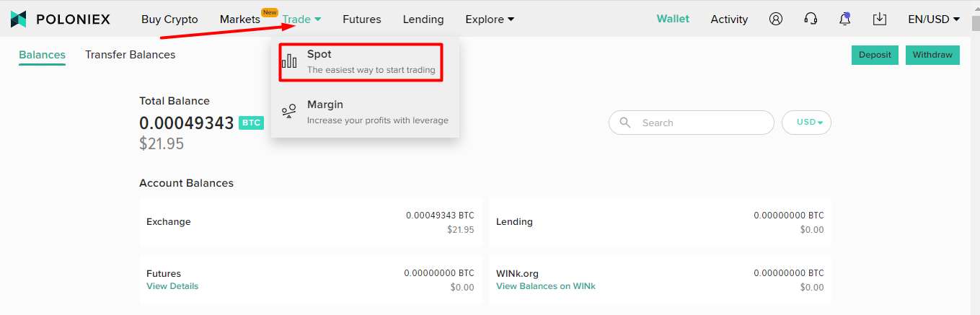This screenshot has height=315, width=980.
Task: Select Margin trading option
Action: 365,112
